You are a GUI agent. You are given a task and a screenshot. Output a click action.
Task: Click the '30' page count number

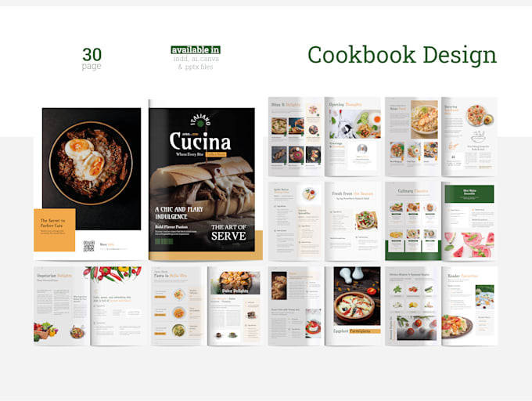pyautogui.click(x=92, y=54)
